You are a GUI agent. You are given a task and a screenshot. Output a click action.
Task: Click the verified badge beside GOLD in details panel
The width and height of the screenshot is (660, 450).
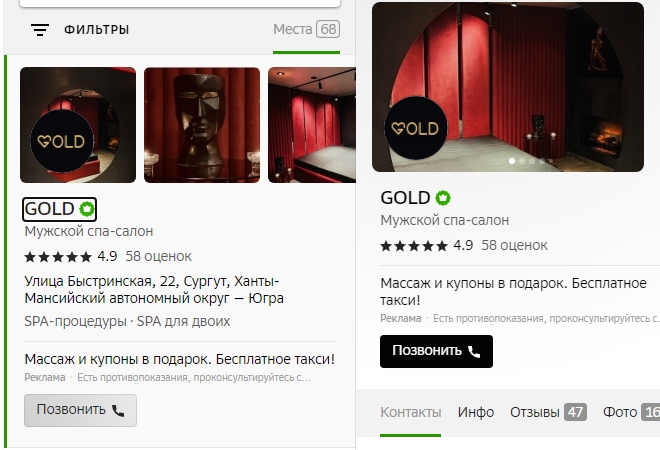443,197
